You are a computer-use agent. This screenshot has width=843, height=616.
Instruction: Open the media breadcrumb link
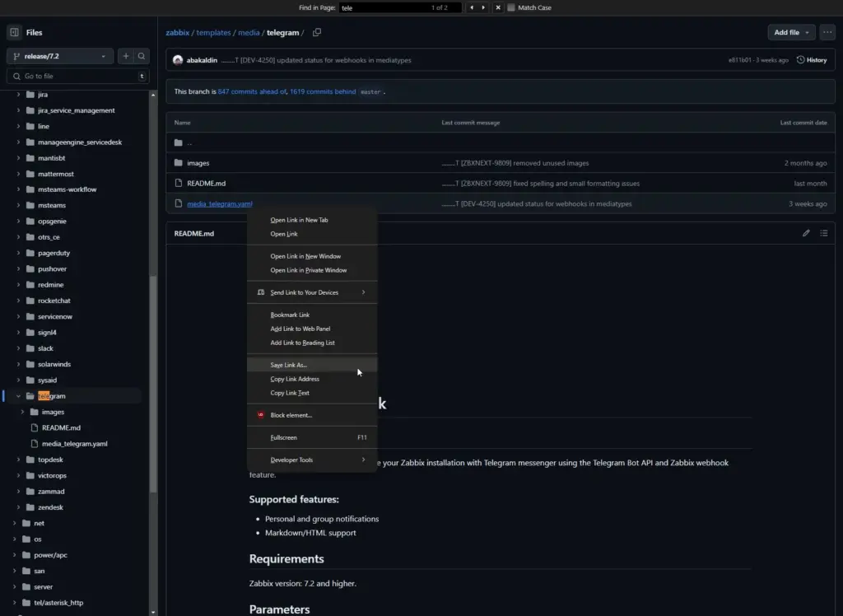pyautogui.click(x=249, y=32)
